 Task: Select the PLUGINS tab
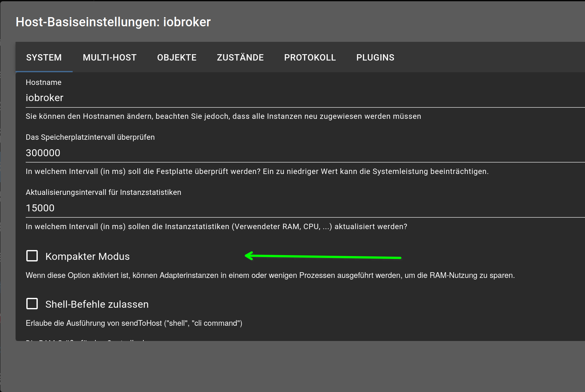coord(375,57)
